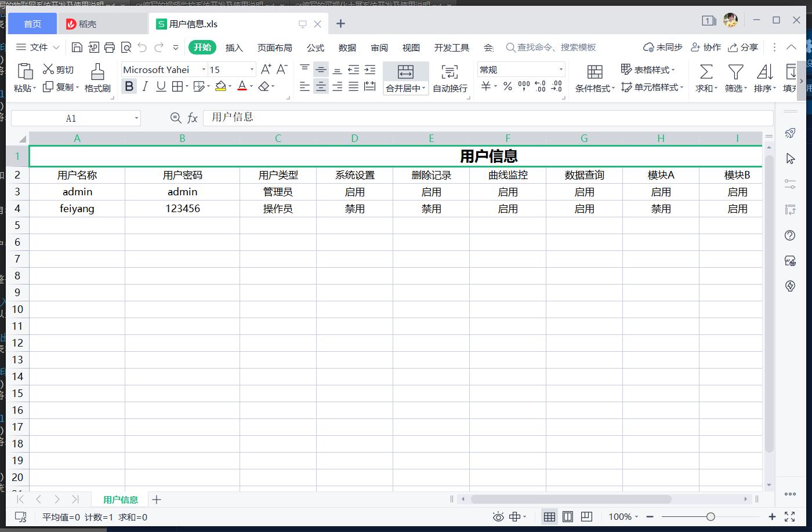Expand the font size 15 dropdown

[x=252, y=70]
